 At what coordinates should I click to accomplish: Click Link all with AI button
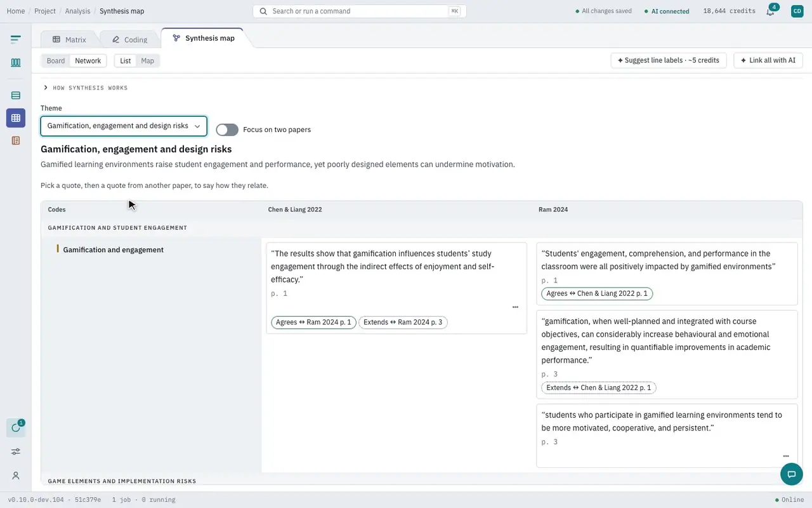pos(768,60)
